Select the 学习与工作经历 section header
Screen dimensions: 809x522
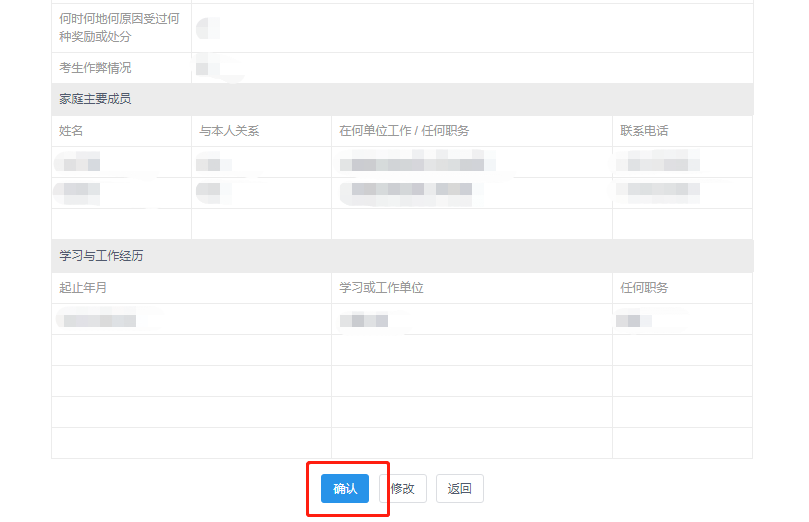101,256
